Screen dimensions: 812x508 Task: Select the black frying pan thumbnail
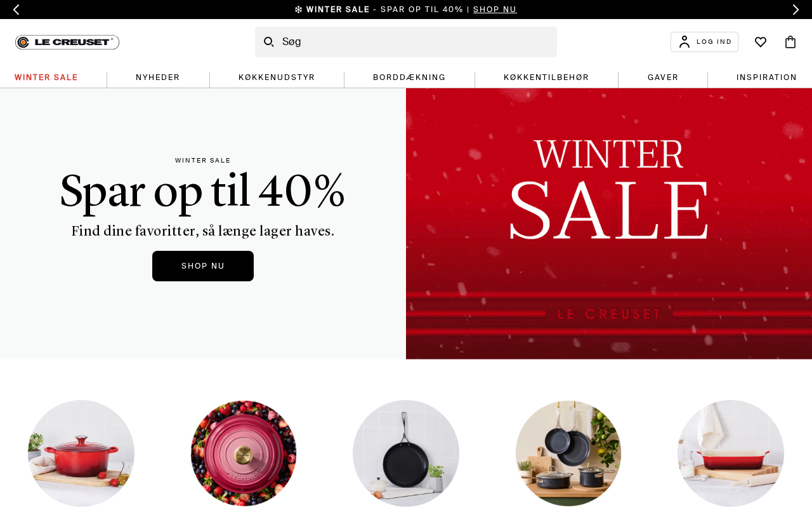(x=406, y=453)
